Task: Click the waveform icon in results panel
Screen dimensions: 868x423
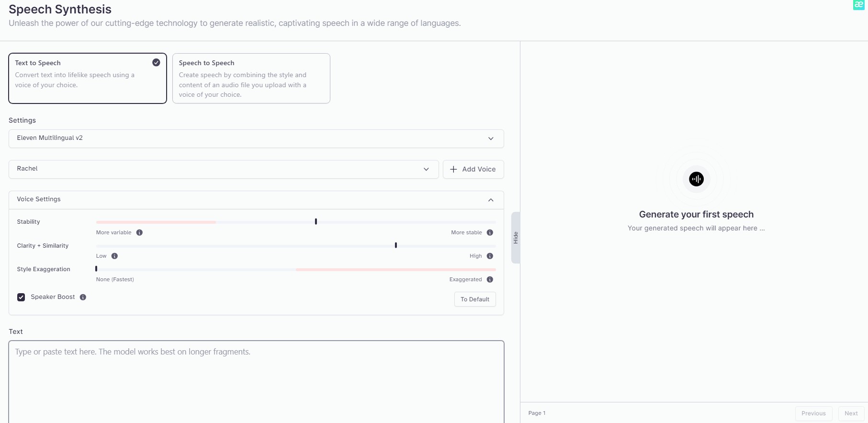Action: tap(696, 179)
